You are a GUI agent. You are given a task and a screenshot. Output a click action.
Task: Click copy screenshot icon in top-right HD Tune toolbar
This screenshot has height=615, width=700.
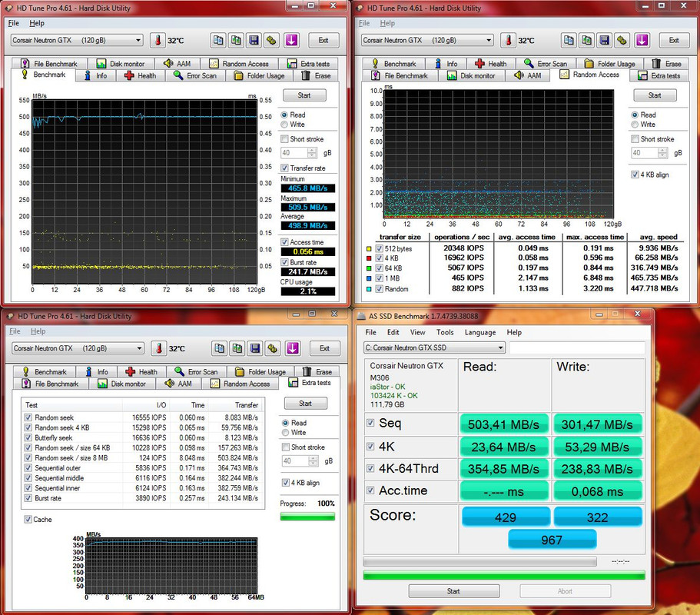586,40
